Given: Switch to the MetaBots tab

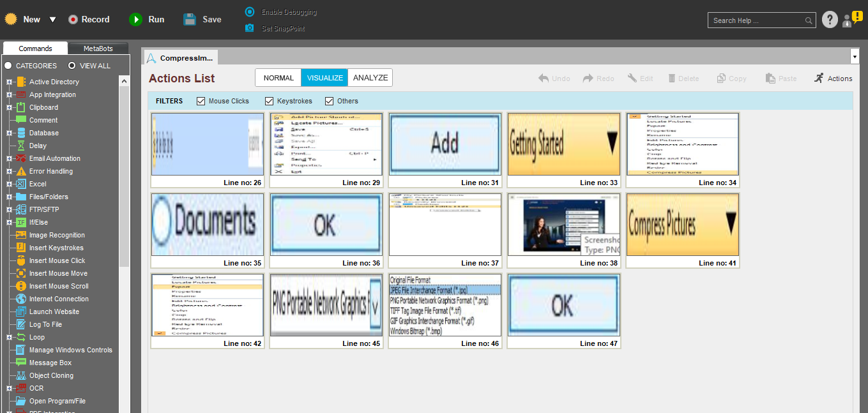Looking at the screenshot, I should pyautogui.click(x=98, y=49).
